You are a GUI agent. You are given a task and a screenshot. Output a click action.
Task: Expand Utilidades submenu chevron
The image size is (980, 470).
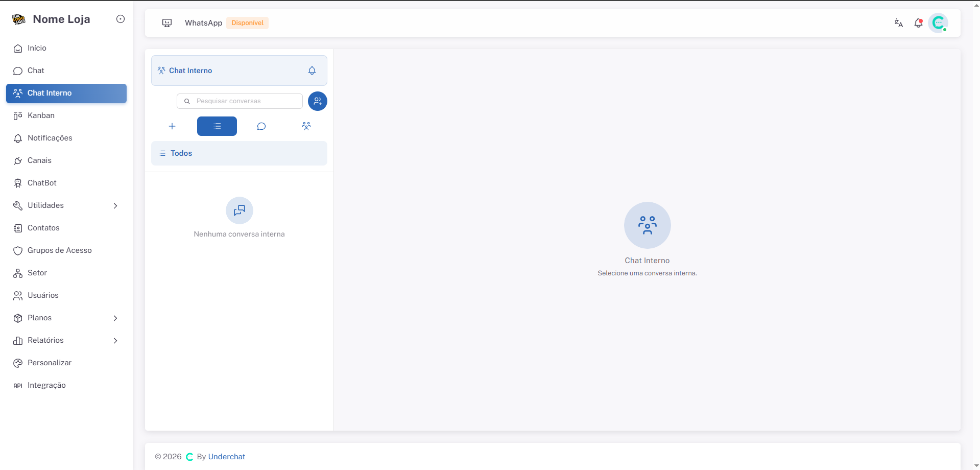pos(115,206)
